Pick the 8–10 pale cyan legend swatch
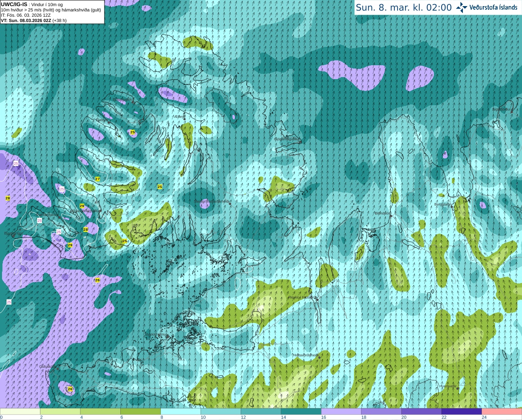This screenshot has width=522, height=420. 181,411
